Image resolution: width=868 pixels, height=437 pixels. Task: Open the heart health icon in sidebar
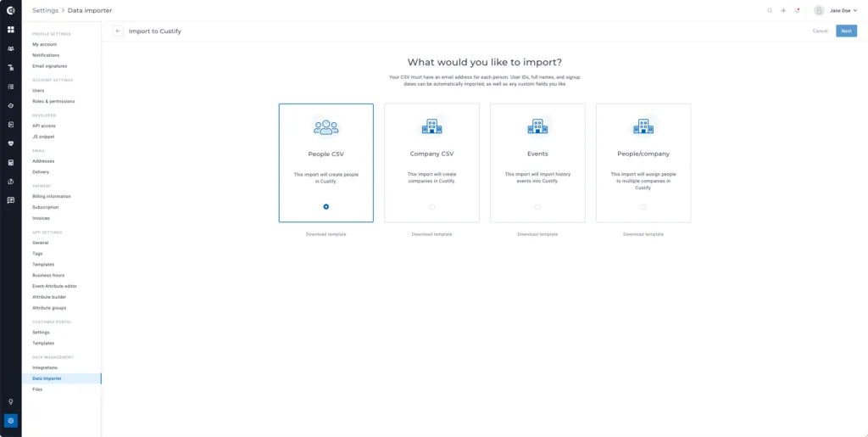(10, 143)
